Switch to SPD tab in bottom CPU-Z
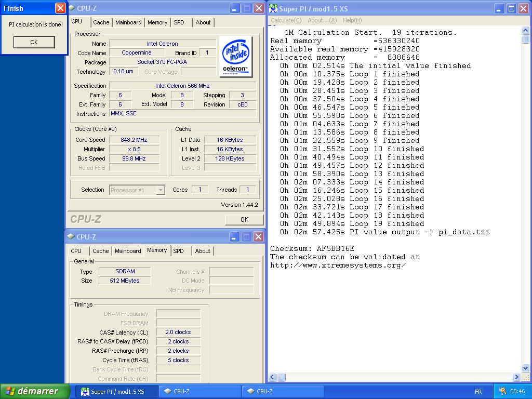 pos(179,251)
